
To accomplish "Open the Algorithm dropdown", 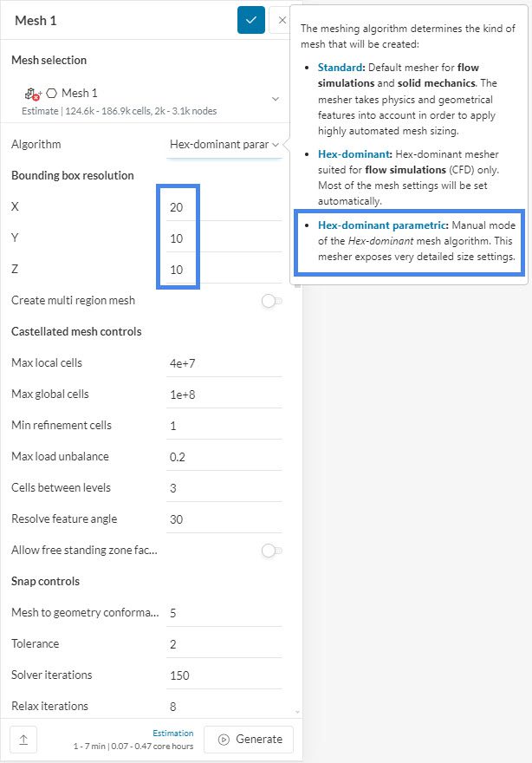I will tap(224, 145).
